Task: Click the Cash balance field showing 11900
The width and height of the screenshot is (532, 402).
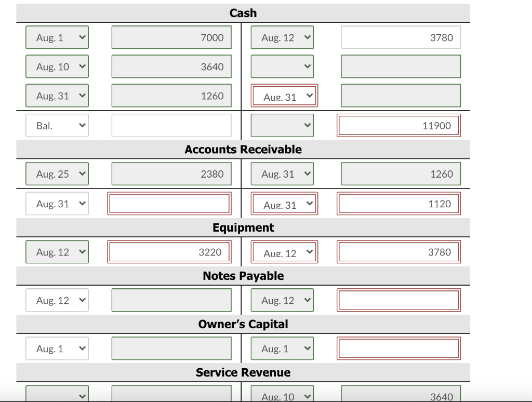Action: pos(398,126)
